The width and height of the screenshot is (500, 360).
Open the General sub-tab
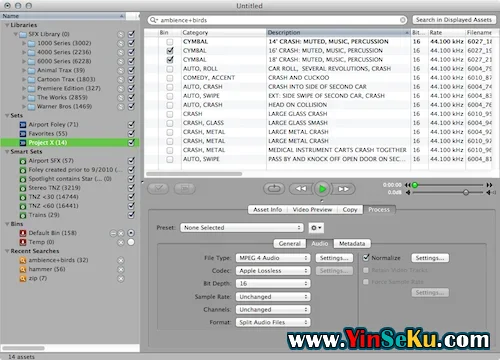pos(290,244)
